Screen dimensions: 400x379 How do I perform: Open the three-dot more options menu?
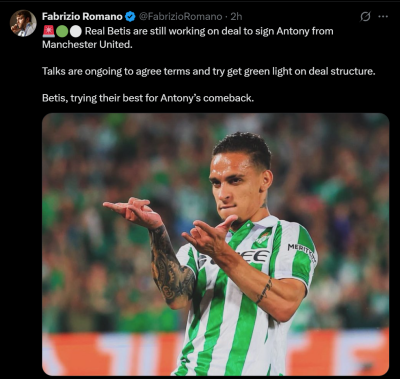pyautogui.click(x=383, y=16)
